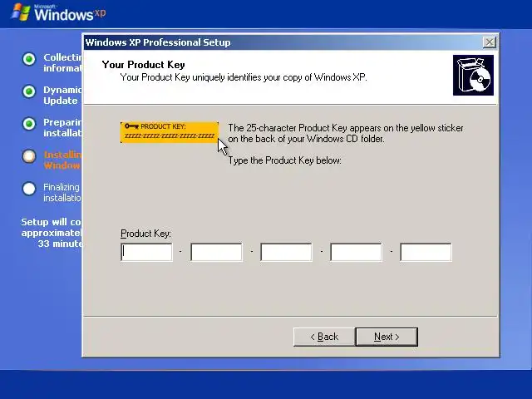Click the 'Preparing installation' step text
Viewport: 532px width, 399px height.
coord(62,127)
